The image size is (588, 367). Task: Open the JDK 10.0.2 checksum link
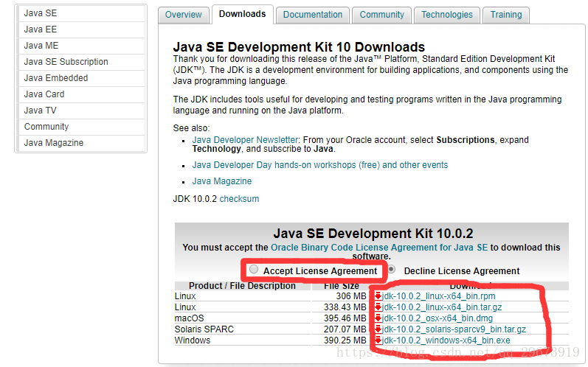coord(239,199)
